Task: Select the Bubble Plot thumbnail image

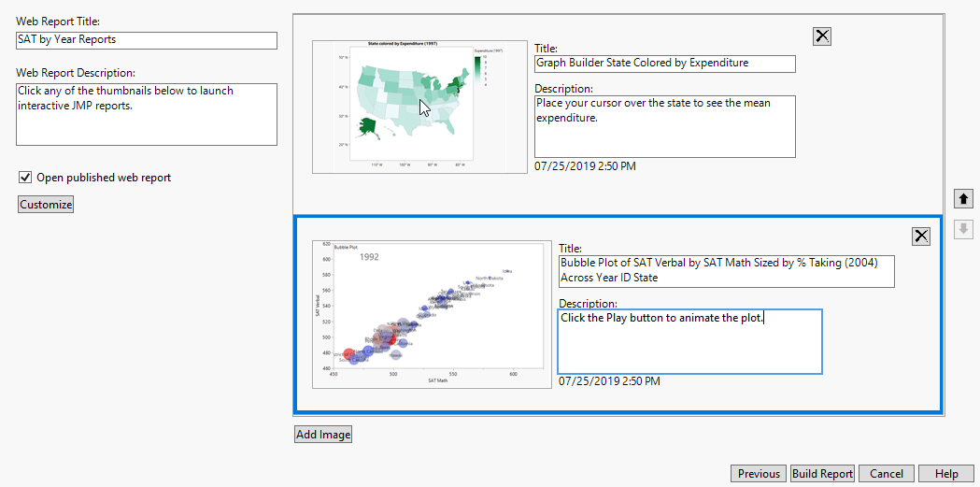Action: (x=432, y=314)
